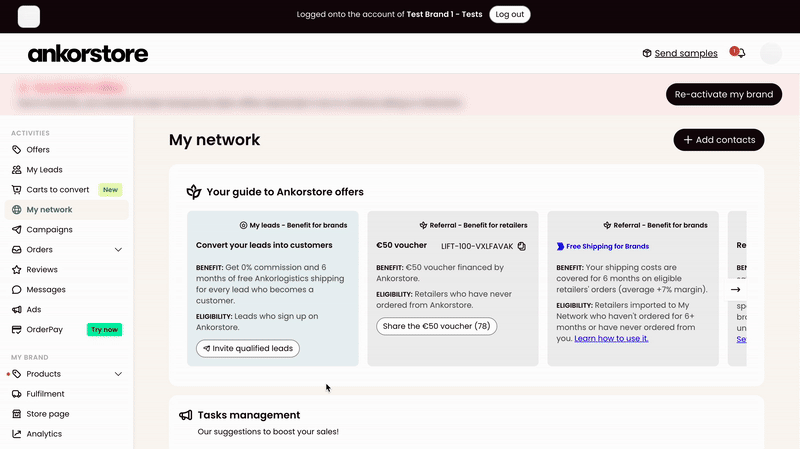800x449 pixels.
Task: Log out of Test Brand account
Action: click(510, 14)
